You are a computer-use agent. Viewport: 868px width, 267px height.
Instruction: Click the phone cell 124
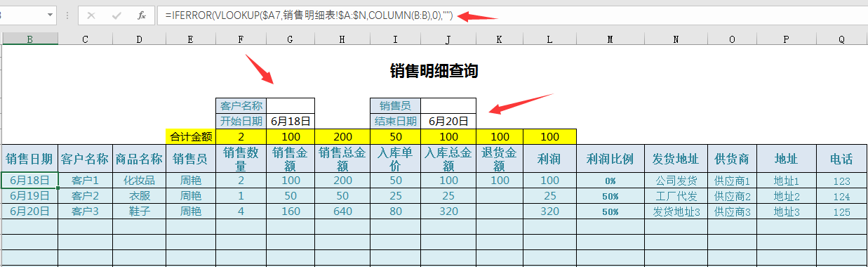pos(841,195)
